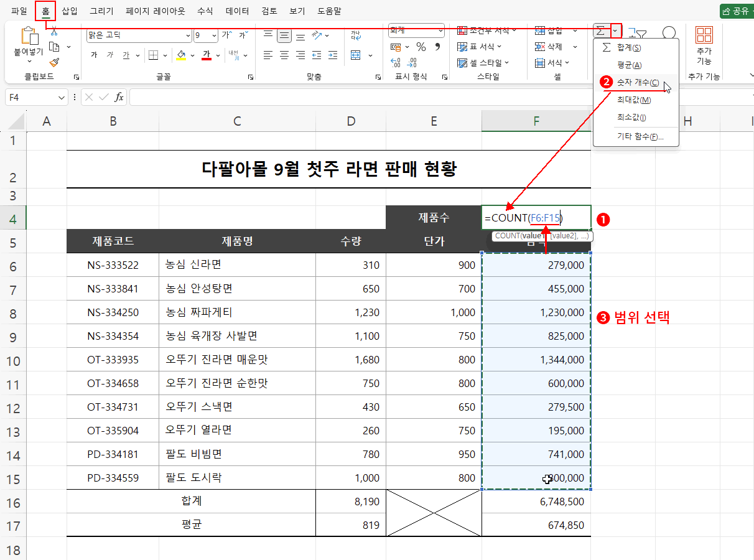Viewport: 754px width, 560px height.
Task: Click the AutoSum sigma icon
Action: point(600,30)
